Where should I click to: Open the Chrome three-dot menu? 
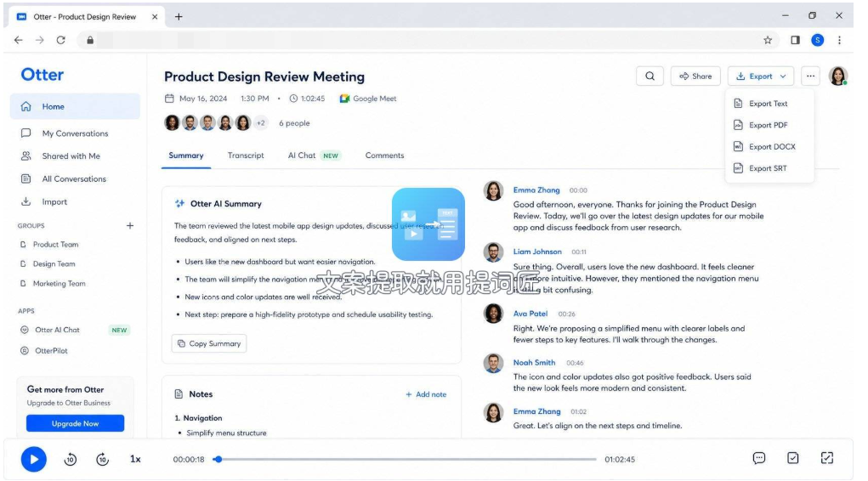coord(839,40)
